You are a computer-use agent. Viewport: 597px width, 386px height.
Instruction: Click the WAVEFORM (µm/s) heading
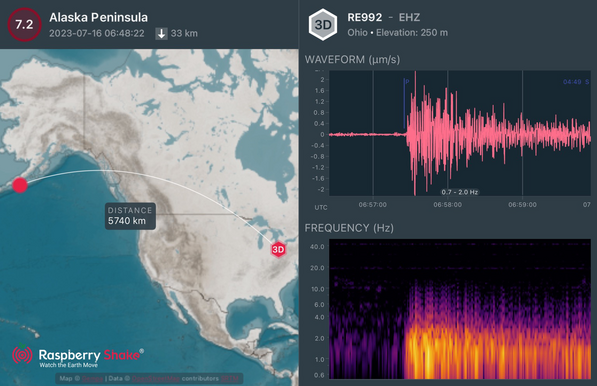click(x=352, y=60)
